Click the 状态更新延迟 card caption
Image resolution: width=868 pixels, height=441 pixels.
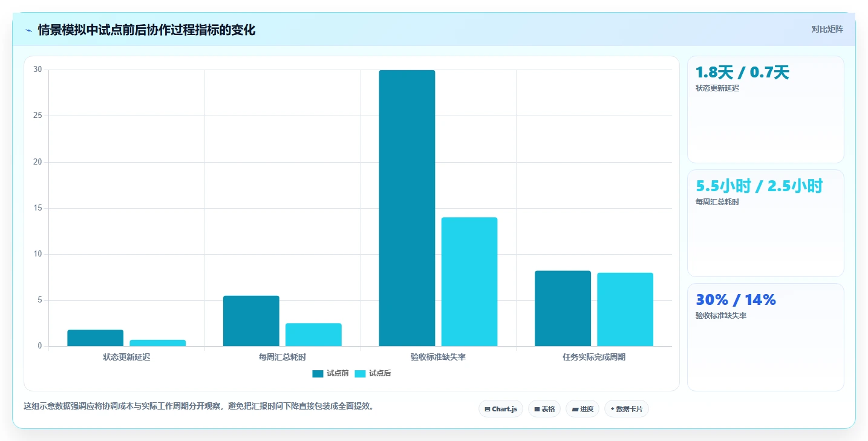coord(717,88)
